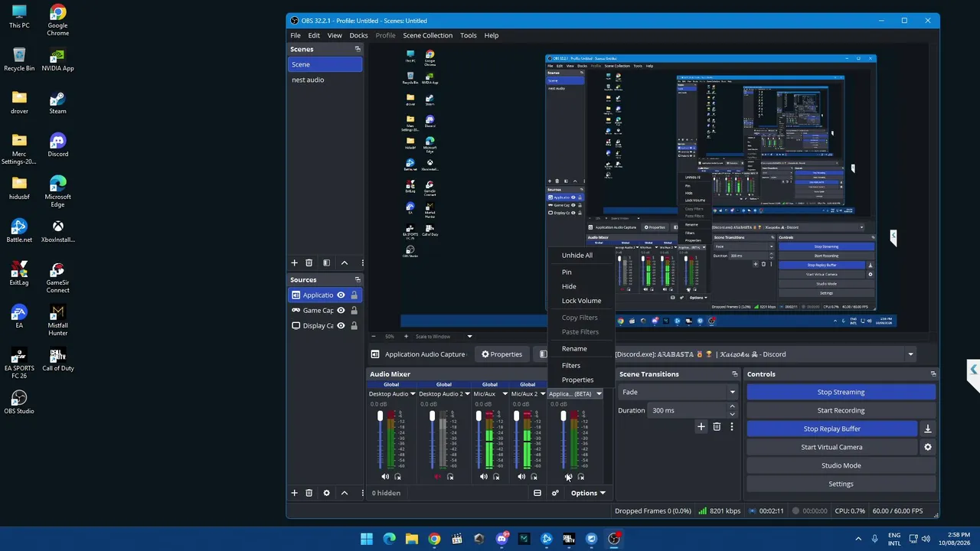Expand the Discord.exe window selection dropdown

[910, 354]
